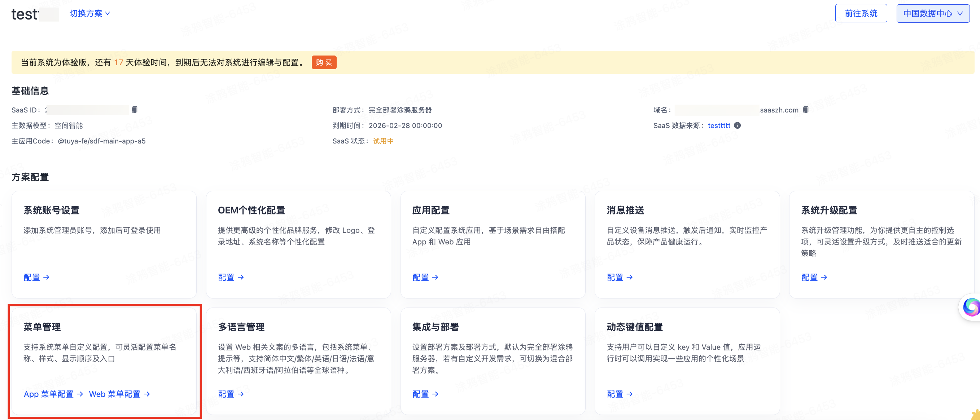This screenshot has width=980, height=420.
Task: Open 配置 under 动态键值配置
Action: [x=616, y=394]
